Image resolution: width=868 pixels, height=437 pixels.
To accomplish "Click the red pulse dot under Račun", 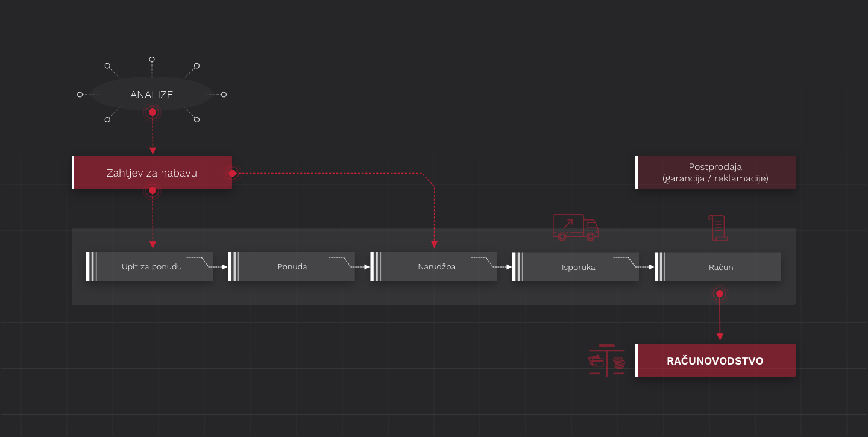I will [x=719, y=294].
